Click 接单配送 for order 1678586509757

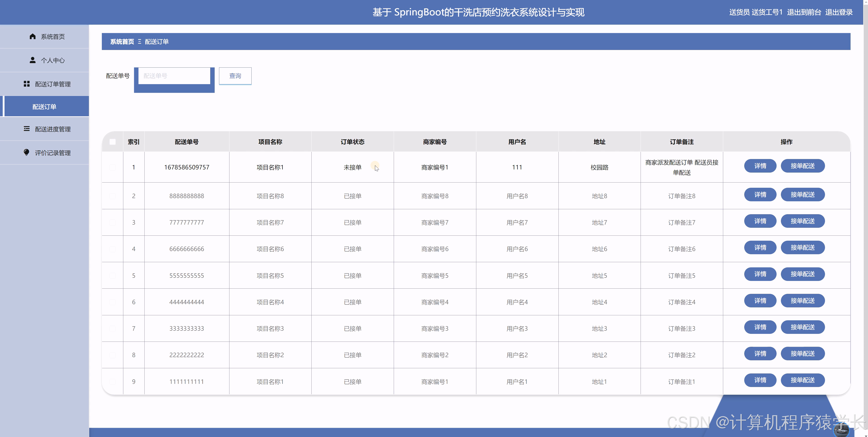(803, 166)
